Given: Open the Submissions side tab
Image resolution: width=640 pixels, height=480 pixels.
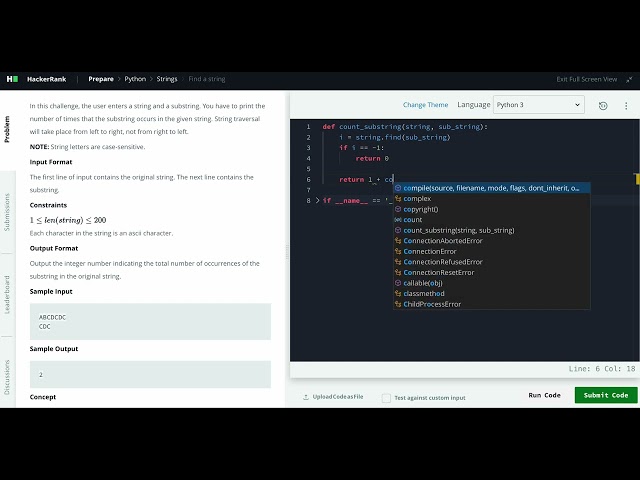Looking at the screenshot, I should 7,212.
